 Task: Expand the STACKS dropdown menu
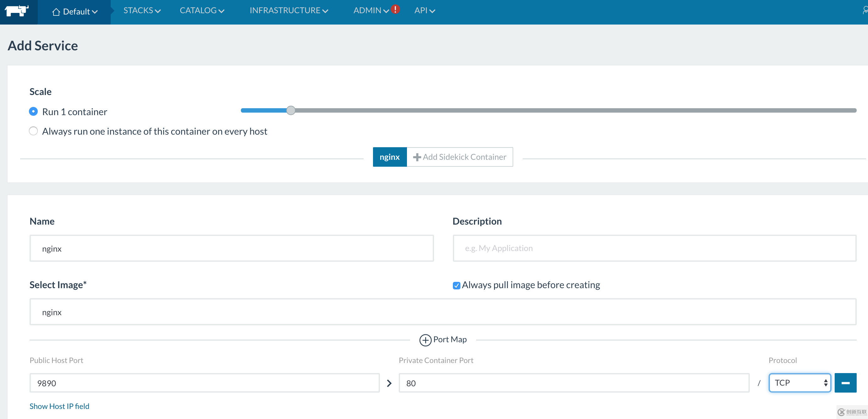[x=141, y=10]
